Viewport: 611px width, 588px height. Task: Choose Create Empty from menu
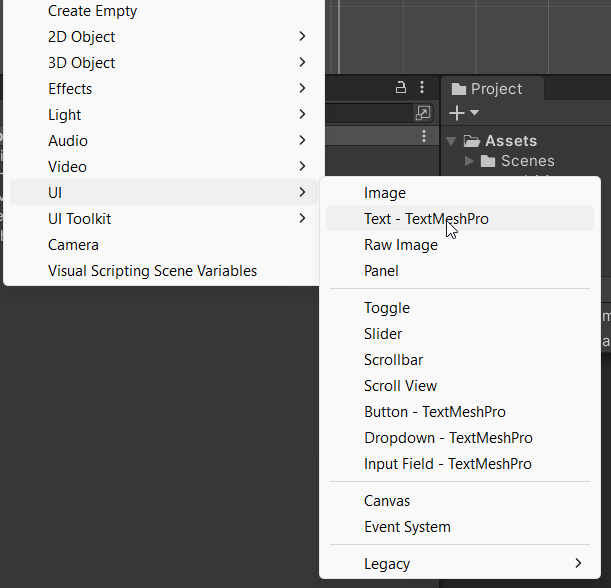pos(93,11)
